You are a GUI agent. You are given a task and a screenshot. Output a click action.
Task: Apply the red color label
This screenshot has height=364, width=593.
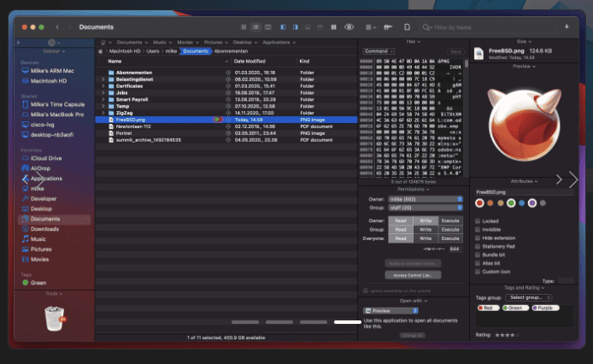tap(479, 203)
